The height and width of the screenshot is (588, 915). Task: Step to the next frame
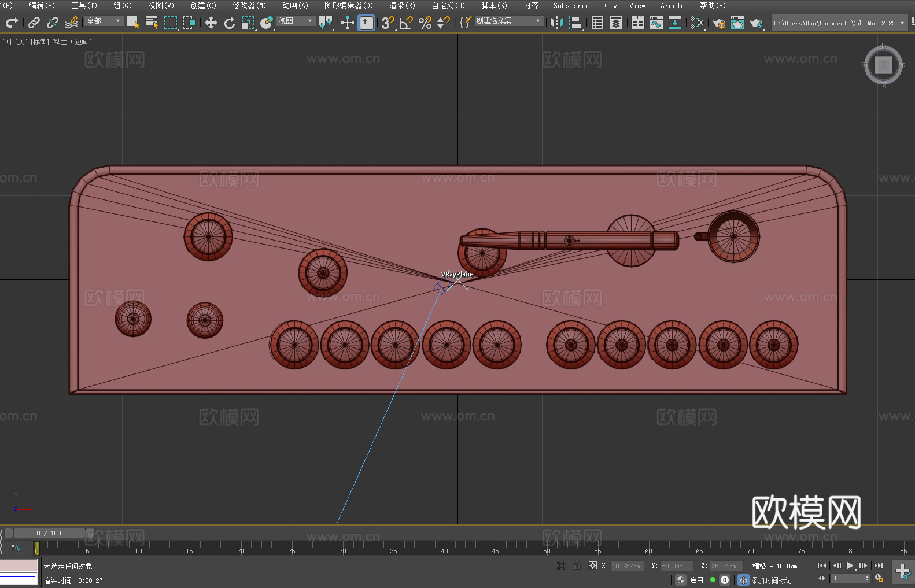click(863, 565)
